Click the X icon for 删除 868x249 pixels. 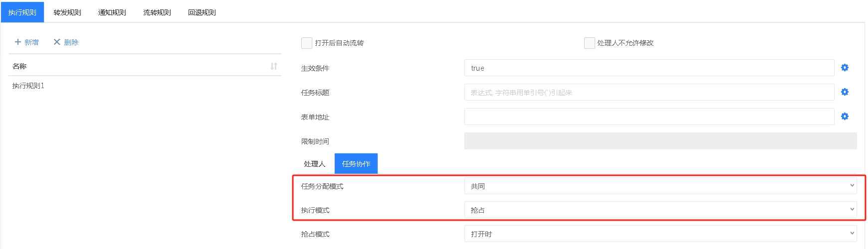tap(57, 42)
